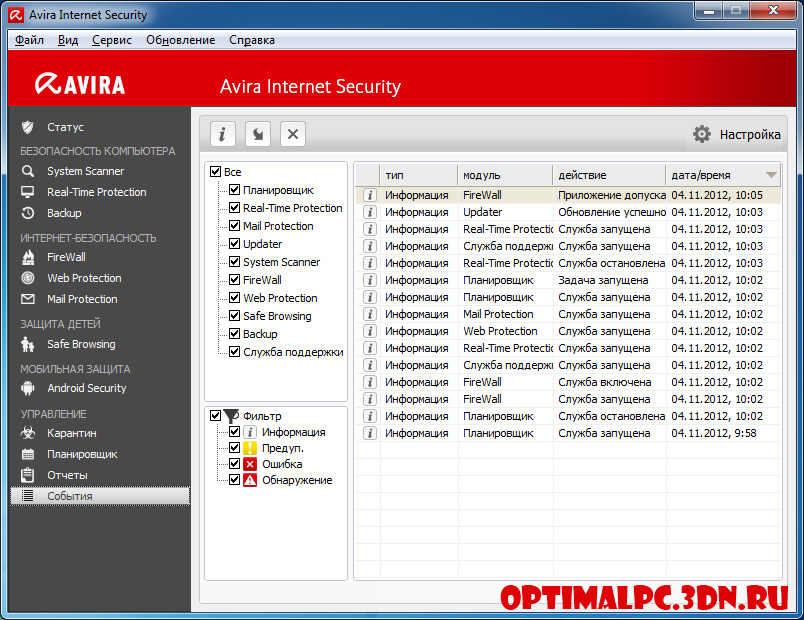Uncheck the Все checkbox
Viewport: 804px width, 620px height.
pyautogui.click(x=215, y=172)
